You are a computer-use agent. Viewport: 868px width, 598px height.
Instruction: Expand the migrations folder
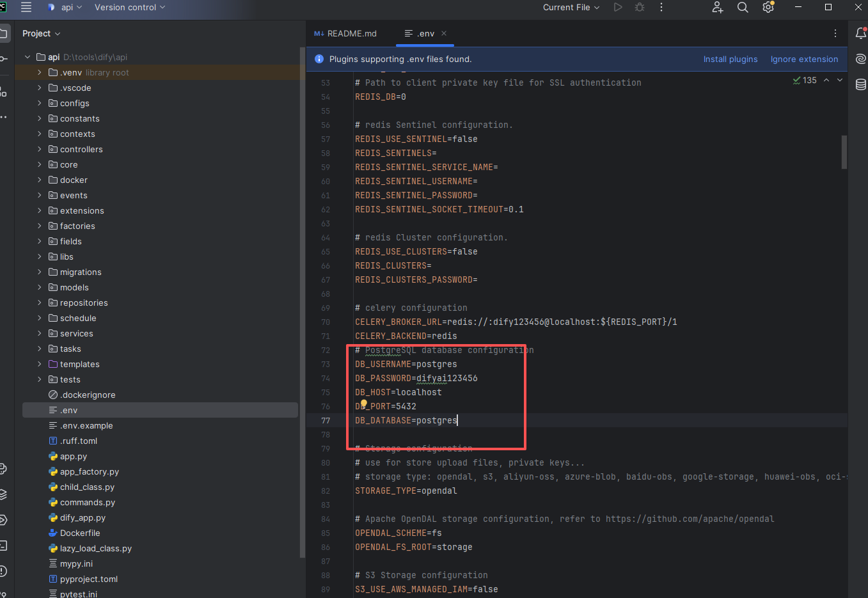pyautogui.click(x=40, y=272)
